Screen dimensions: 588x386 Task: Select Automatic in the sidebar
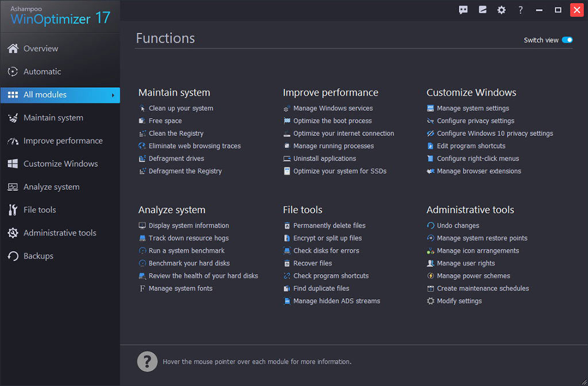42,72
